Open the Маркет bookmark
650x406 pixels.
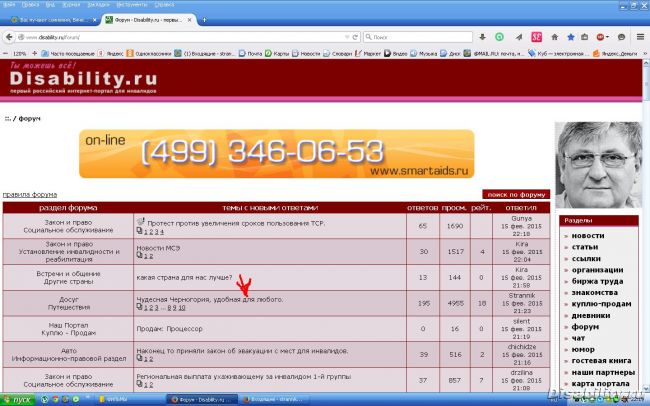368,53
